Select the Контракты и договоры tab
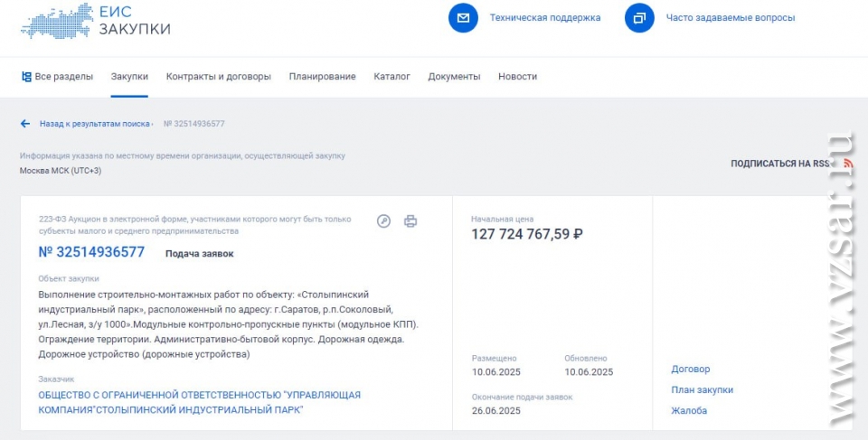 [x=219, y=77]
